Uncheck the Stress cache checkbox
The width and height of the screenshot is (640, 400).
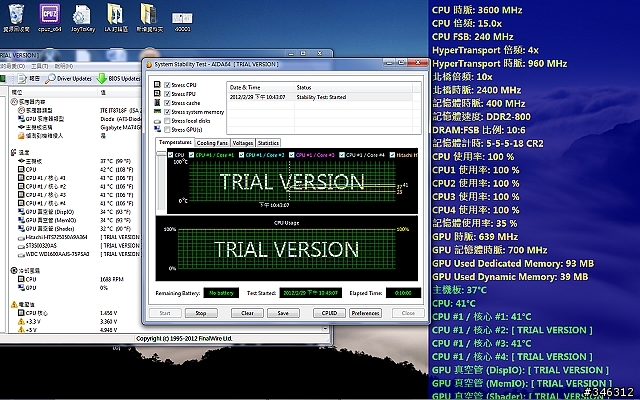[167, 103]
